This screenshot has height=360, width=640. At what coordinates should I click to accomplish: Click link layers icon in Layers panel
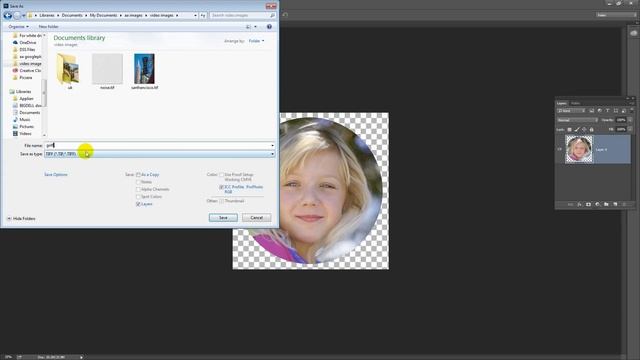(x=570, y=204)
